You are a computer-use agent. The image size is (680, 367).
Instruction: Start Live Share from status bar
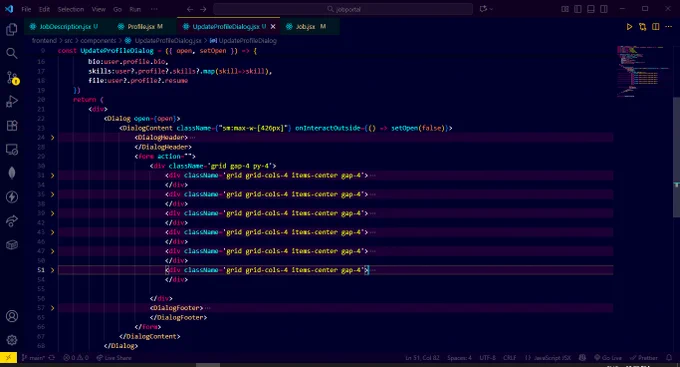pos(114,358)
